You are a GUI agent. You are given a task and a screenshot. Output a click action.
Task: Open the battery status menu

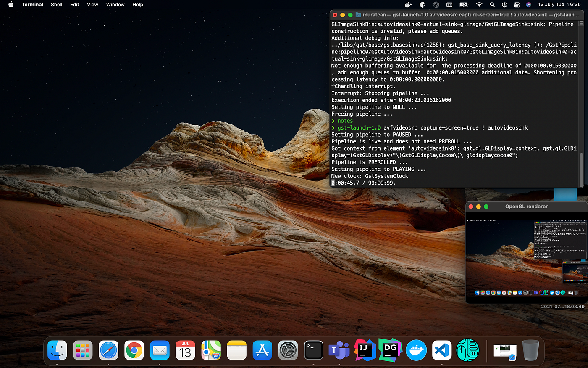pyautogui.click(x=464, y=5)
